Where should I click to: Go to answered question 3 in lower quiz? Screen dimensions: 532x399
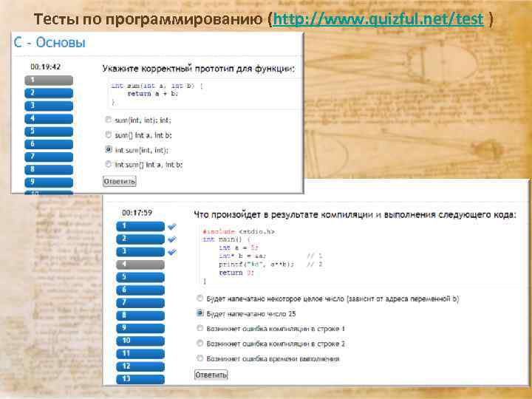tap(140, 252)
